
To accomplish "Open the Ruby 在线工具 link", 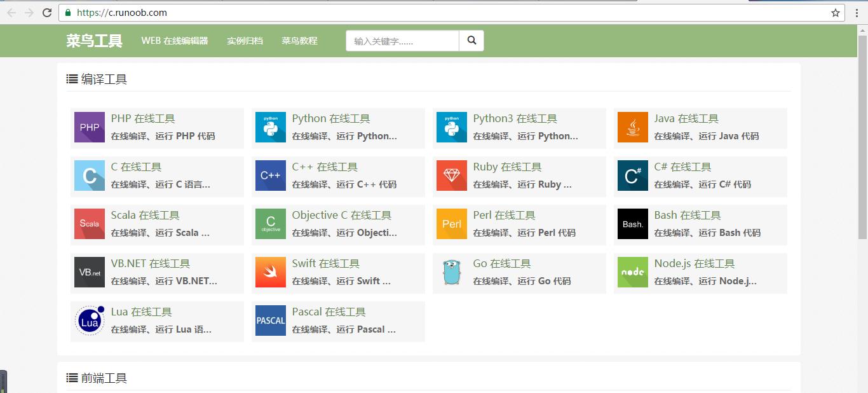I will [507, 167].
